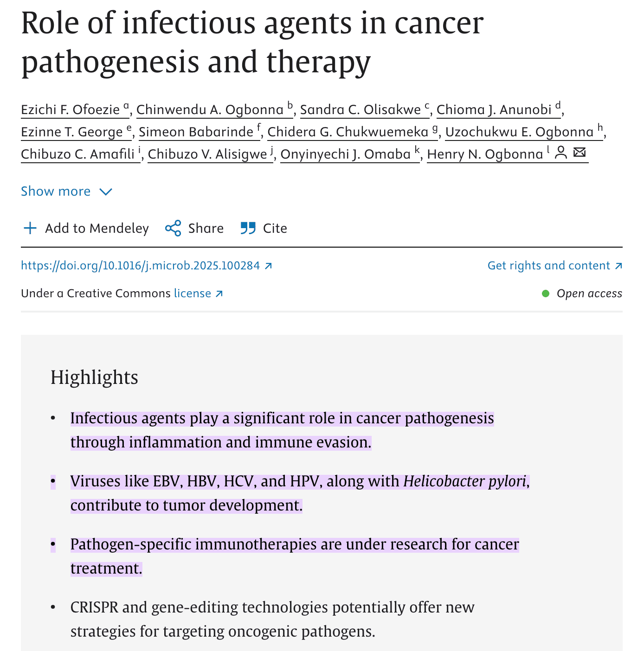Click the arrow icon next to license
The width and height of the screenshot is (644, 651).
pos(219,294)
